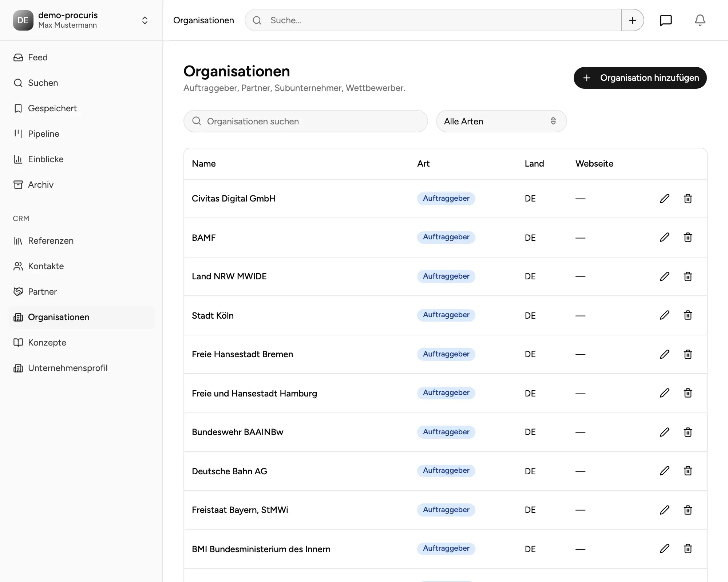Click the Civitas Digital GmbH name

point(234,199)
